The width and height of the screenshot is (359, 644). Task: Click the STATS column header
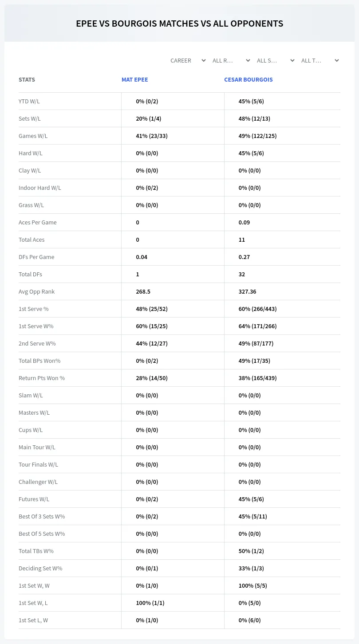point(27,79)
